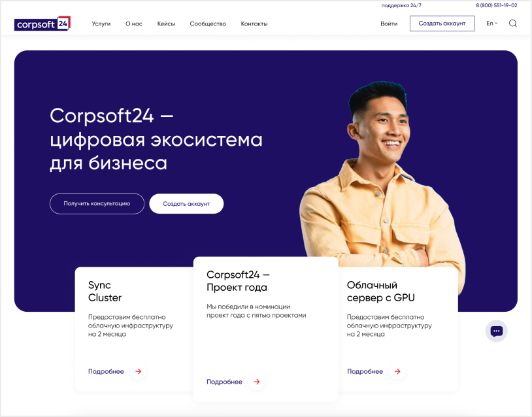Click red arrow on Sync Cluster card
This screenshot has width=532, height=417.
[x=138, y=371]
